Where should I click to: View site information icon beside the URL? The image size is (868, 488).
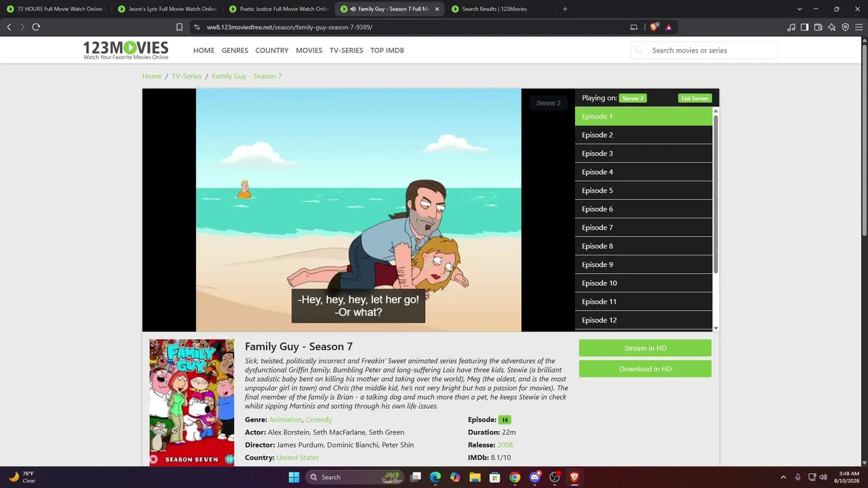pos(197,27)
